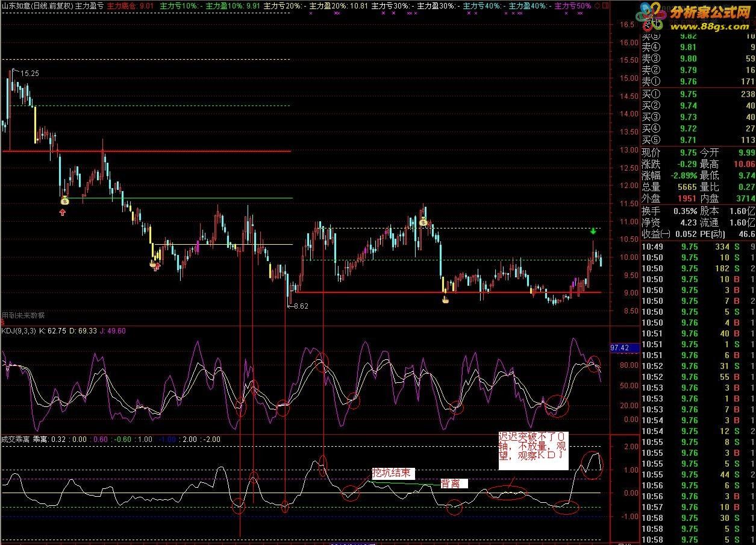
Task: Click the 总量 5665 value
Action: tap(686, 187)
